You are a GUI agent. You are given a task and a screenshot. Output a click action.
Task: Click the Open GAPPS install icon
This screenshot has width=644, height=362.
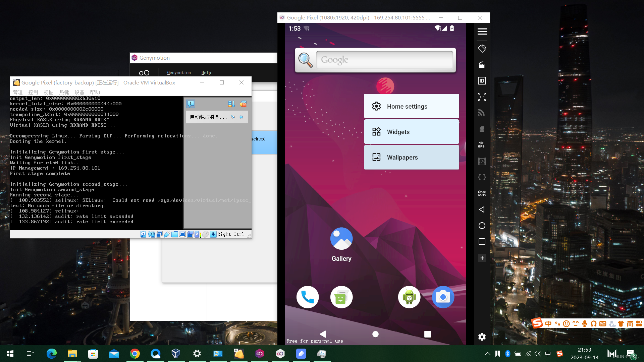pos(482,193)
